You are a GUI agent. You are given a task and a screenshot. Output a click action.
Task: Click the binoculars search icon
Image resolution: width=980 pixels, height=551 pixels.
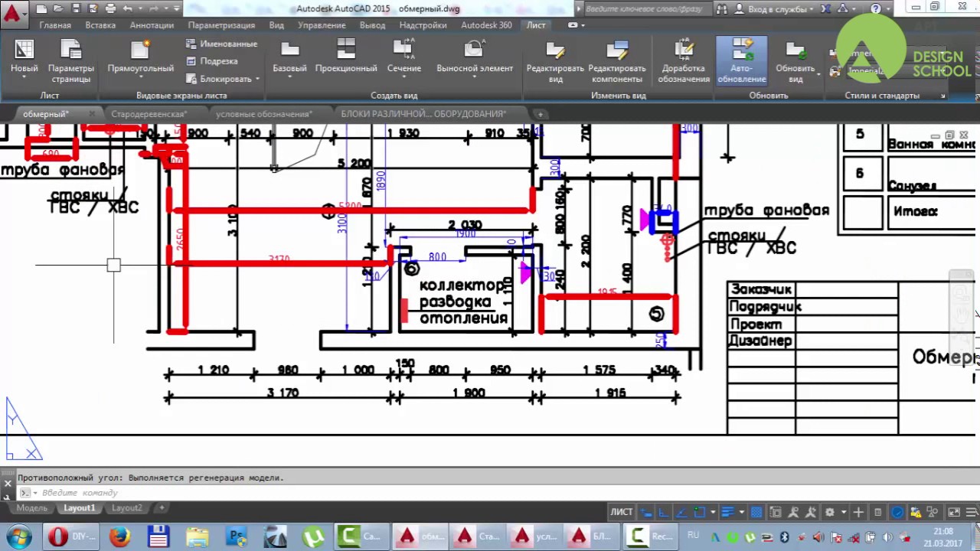click(721, 9)
